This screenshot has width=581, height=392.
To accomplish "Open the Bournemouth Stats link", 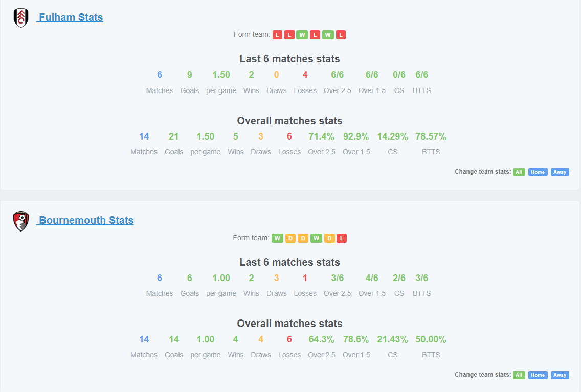I will pos(85,220).
